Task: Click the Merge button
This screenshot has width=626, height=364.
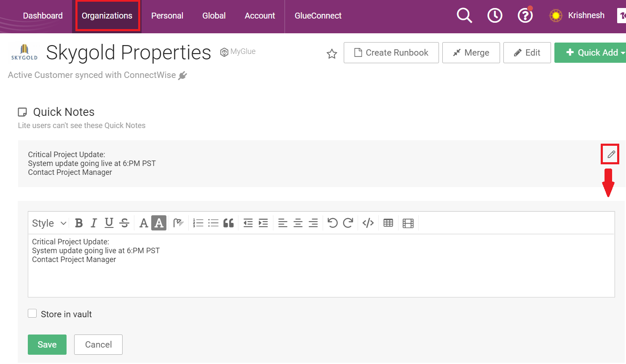Action: tap(471, 53)
